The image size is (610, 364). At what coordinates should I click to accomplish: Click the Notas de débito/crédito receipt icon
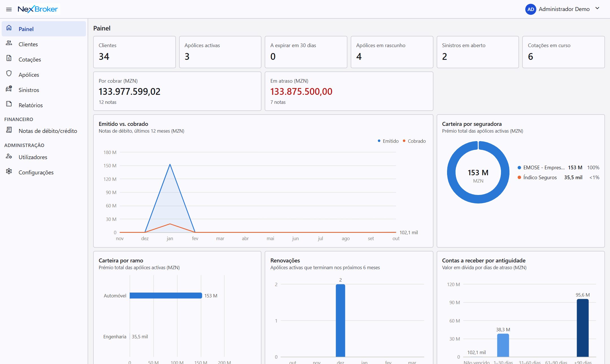pos(9,130)
